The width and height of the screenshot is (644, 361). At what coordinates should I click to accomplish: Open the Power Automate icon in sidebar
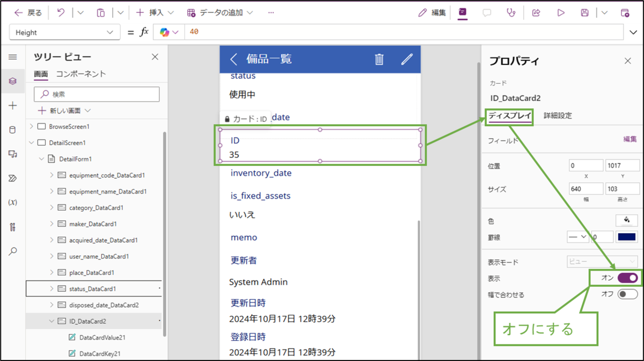pyautogui.click(x=13, y=178)
